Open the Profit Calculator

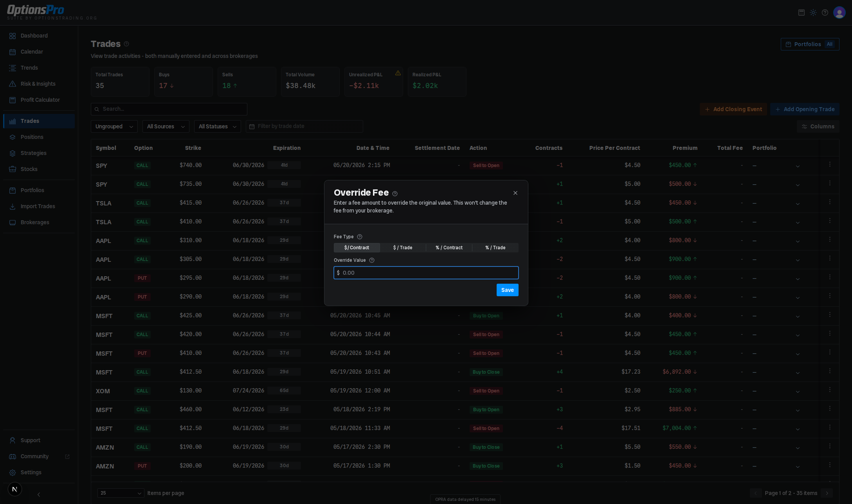coord(39,100)
